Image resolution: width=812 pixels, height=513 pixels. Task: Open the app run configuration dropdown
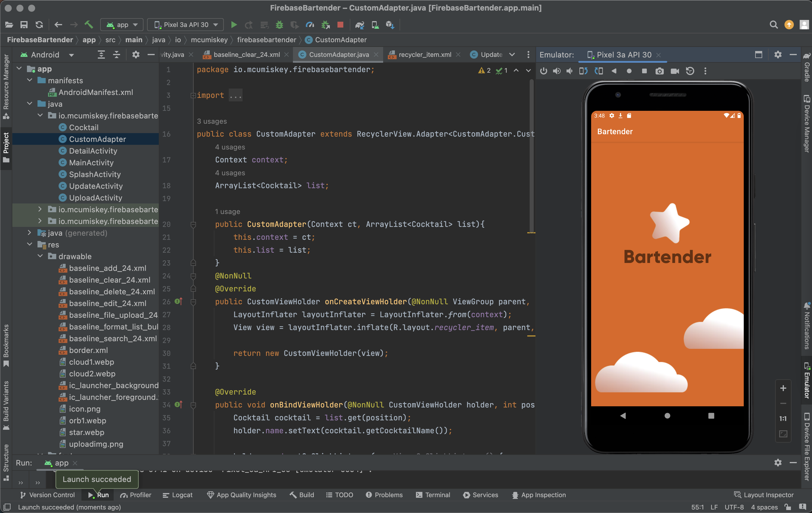coord(122,25)
